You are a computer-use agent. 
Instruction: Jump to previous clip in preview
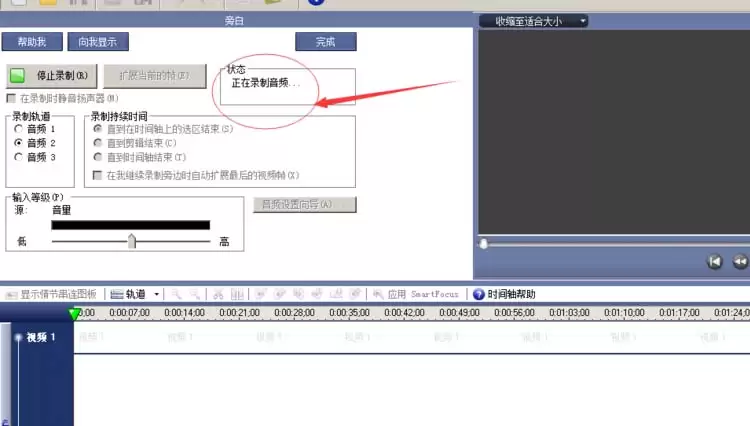tap(715, 262)
